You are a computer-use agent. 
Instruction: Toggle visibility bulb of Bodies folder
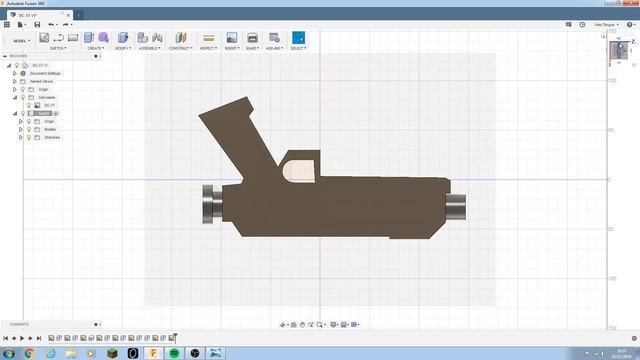[x=29, y=129]
